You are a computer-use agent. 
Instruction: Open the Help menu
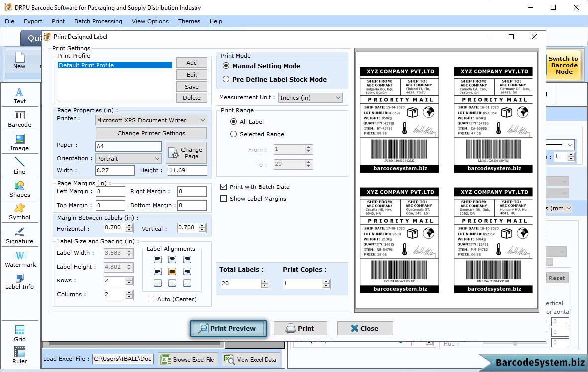[x=216, y=21]
